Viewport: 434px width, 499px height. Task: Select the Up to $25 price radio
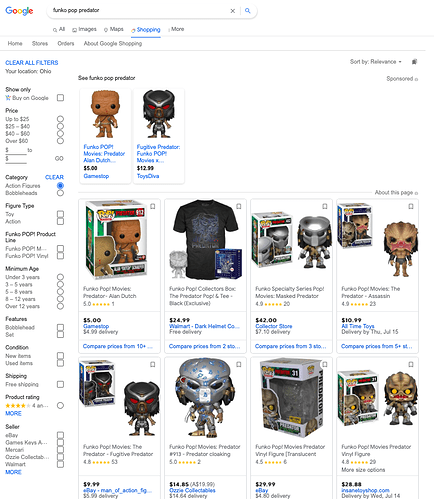click(x=60, y=119)
